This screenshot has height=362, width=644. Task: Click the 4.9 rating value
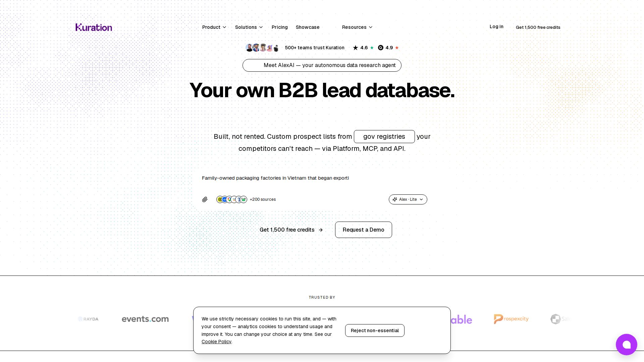pos(389,48)
